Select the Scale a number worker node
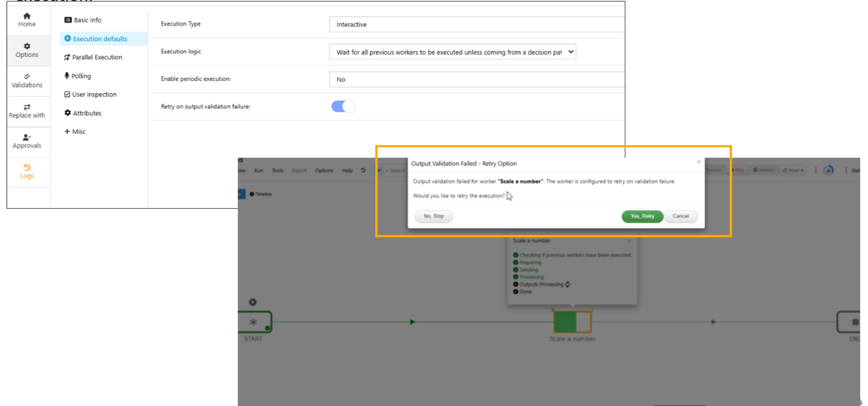 pos(572,322)
